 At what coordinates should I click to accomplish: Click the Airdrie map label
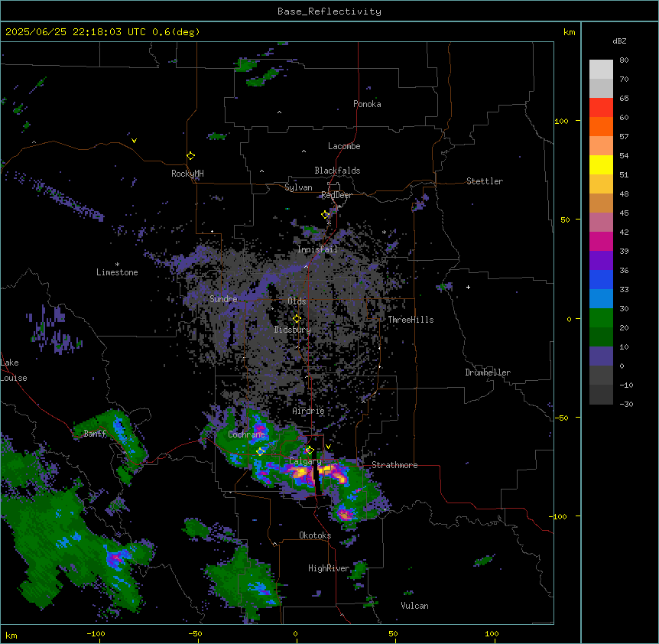[x=309, y=411]
